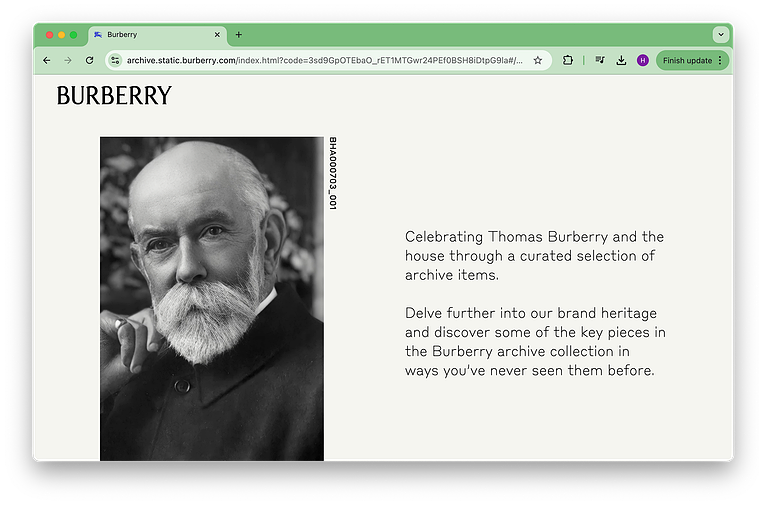The image size is (759, 505).
Task: Click the yellow minimize window button
Action: (x=61, y=35)
